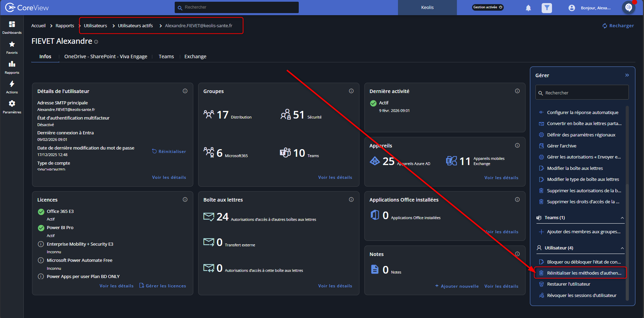Click the Gérer panel Rechercher field
The width and height of the screenshot is (644, 318).
(582, 93)
